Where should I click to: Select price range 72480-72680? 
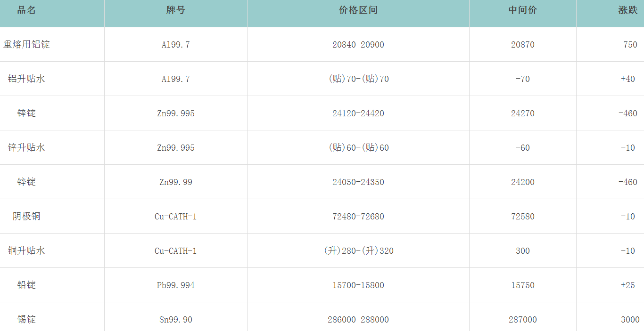click(x=358, y=217)
